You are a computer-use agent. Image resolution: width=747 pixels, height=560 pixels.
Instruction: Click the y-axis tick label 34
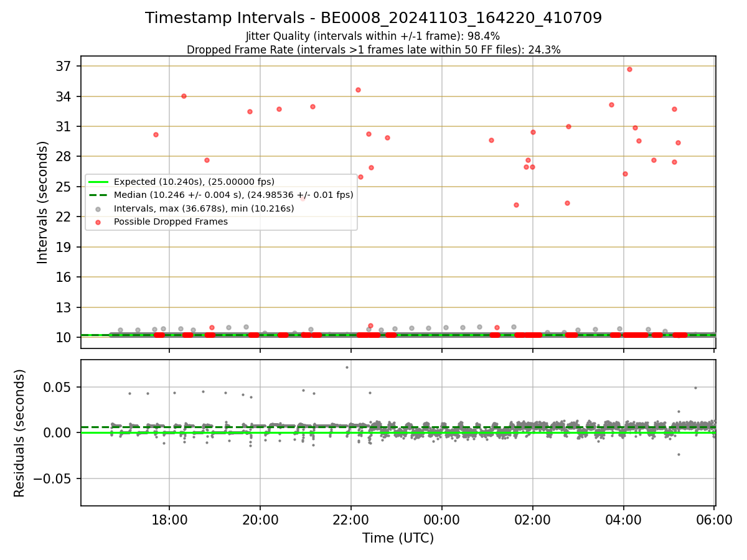coord(65,96)
